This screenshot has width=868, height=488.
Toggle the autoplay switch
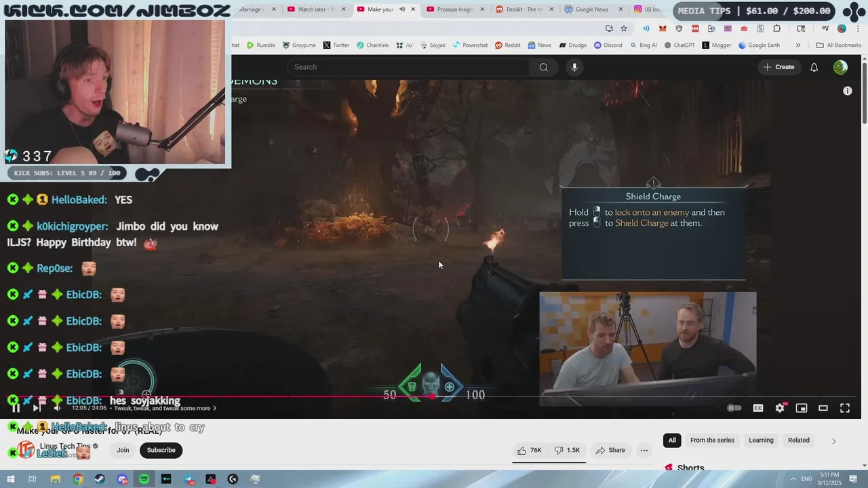point(734,408)
